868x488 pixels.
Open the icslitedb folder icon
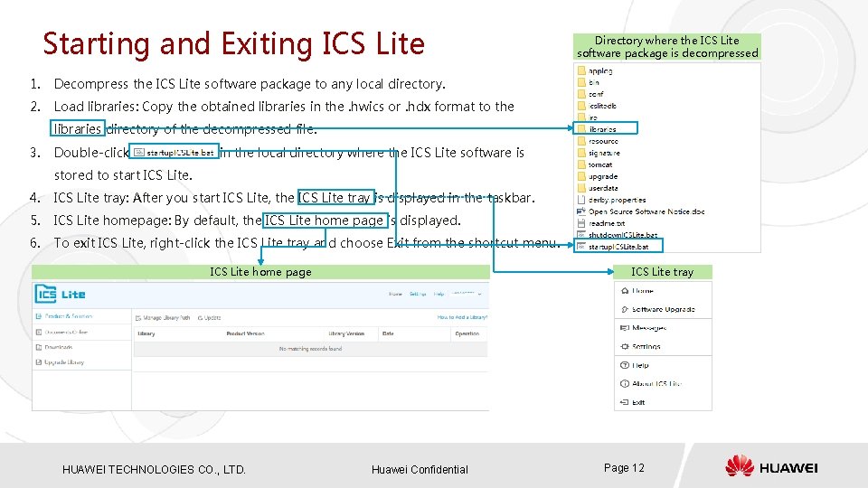pos(581,106)
